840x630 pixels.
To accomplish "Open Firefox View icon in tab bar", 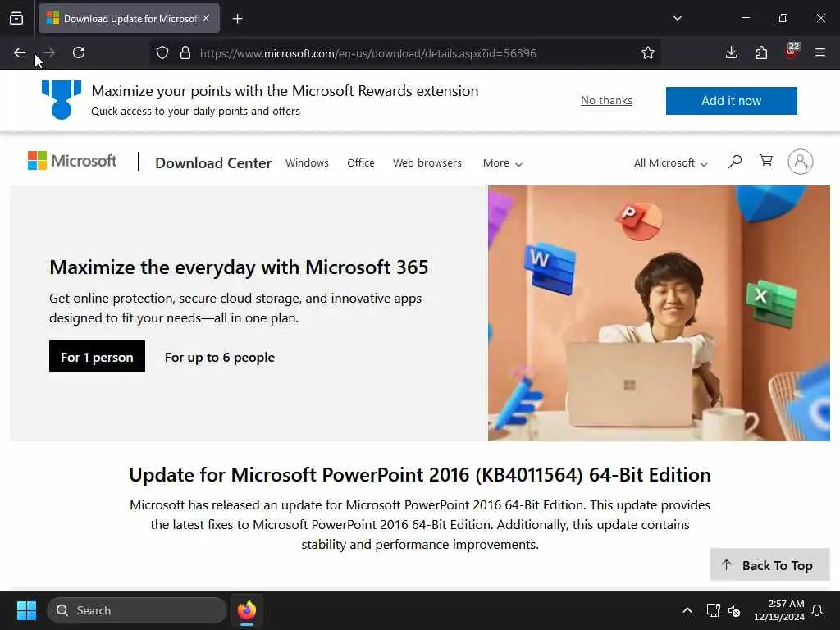I will coord(16,19).
